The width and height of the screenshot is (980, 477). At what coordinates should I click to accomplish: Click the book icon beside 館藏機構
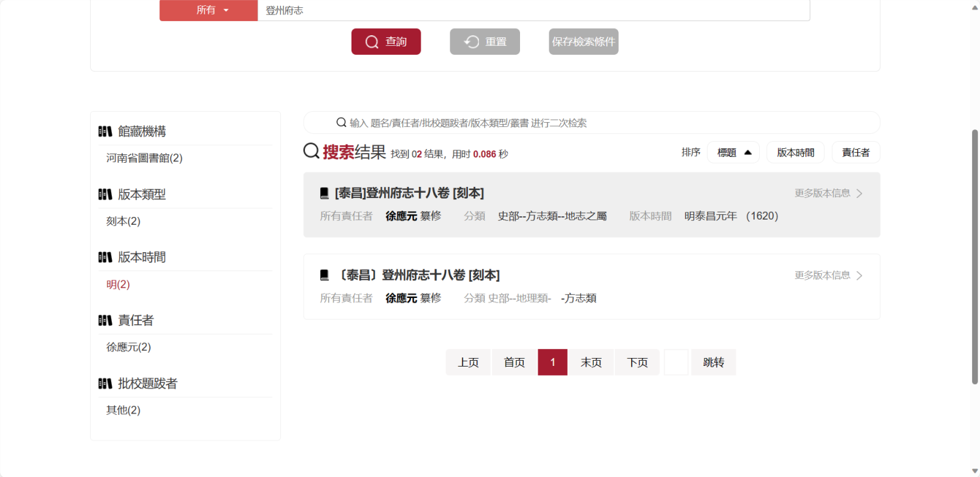click(105, 131)
